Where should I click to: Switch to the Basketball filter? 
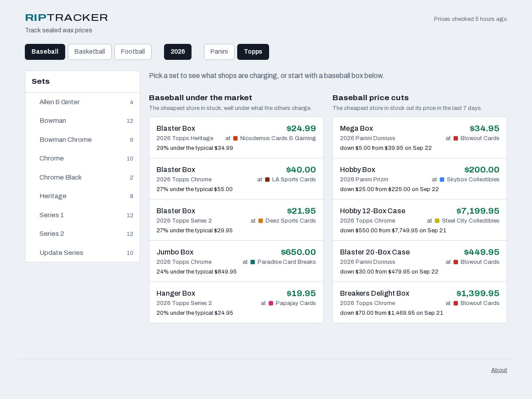pos(90,52)
